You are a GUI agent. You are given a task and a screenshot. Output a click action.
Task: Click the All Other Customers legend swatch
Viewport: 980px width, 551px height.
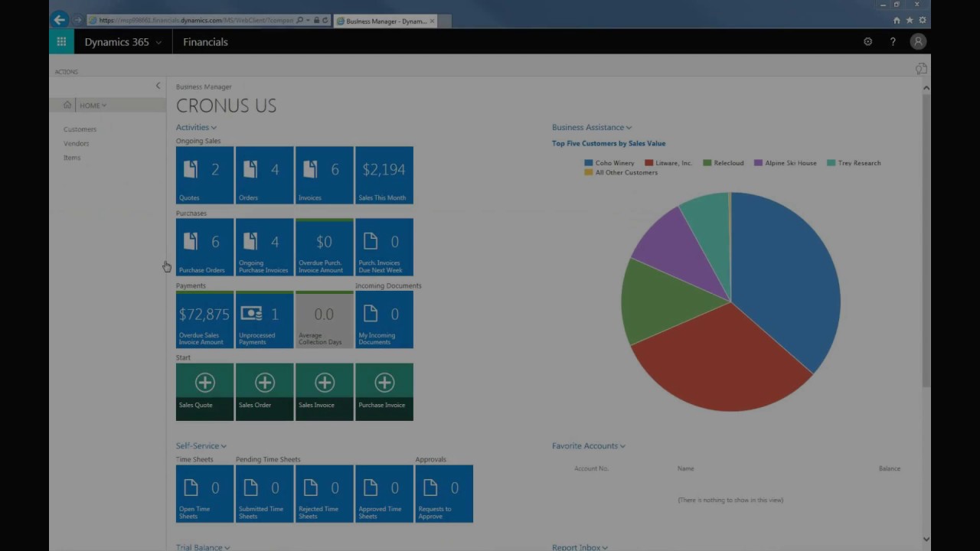(589, 173)
